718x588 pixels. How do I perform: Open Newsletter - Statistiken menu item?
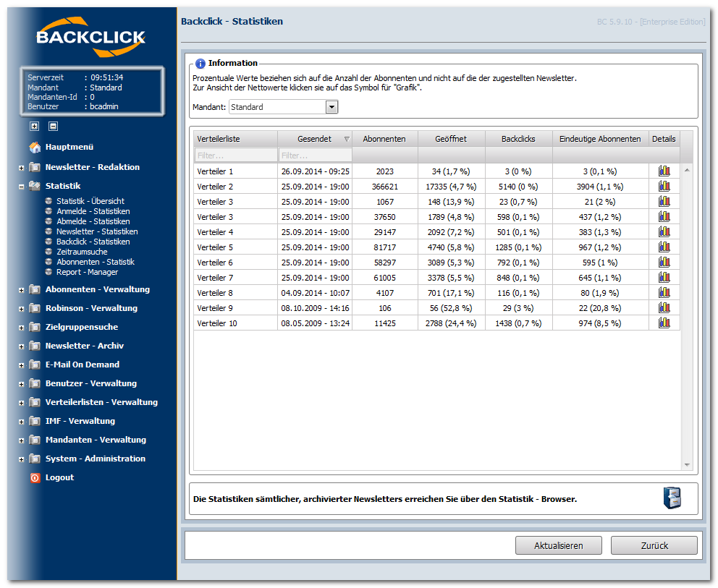coord(96,231)
